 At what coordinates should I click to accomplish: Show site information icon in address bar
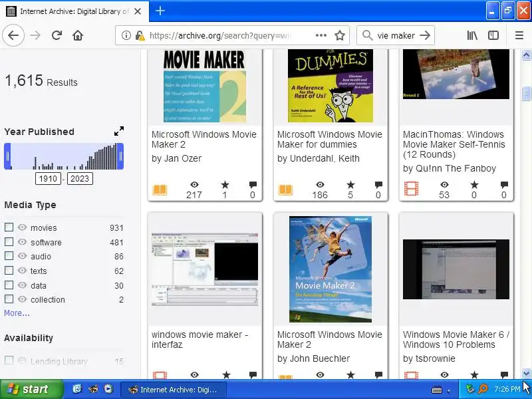click(126, 35)
